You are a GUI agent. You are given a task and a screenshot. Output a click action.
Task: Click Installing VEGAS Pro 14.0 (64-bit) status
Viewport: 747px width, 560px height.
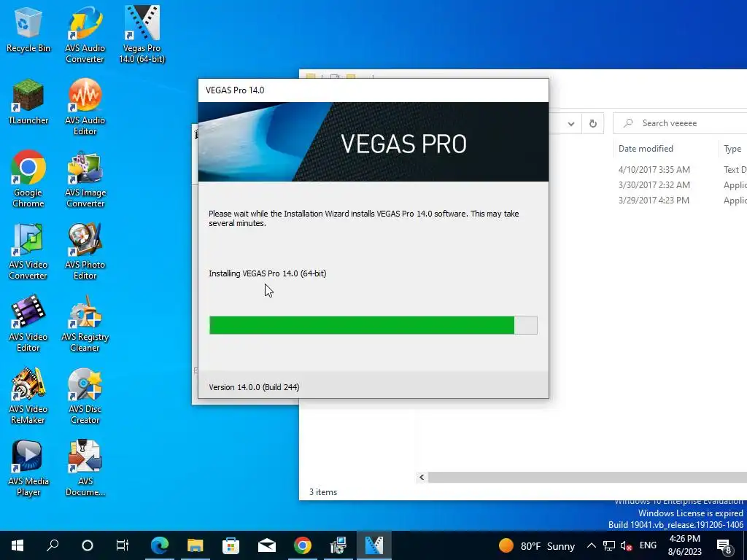(267, 273)
